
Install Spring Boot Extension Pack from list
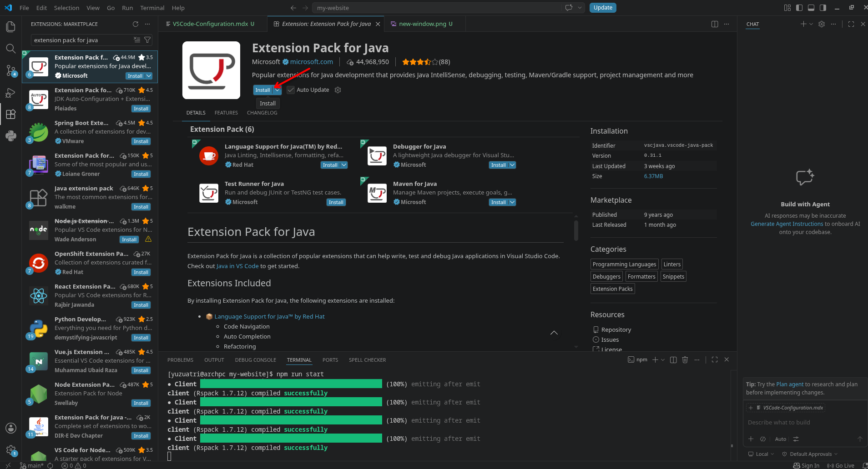(x=141, y=141)
